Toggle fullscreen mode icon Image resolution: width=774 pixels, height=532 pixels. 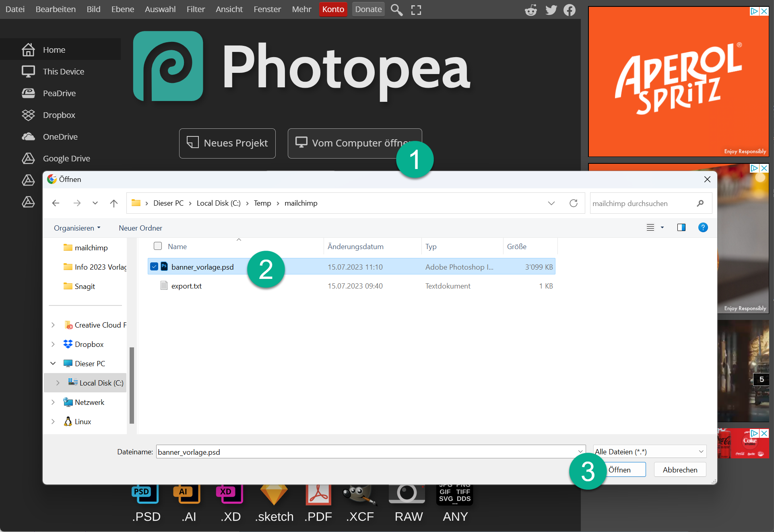pyautogui.click(x=416, y=10)
